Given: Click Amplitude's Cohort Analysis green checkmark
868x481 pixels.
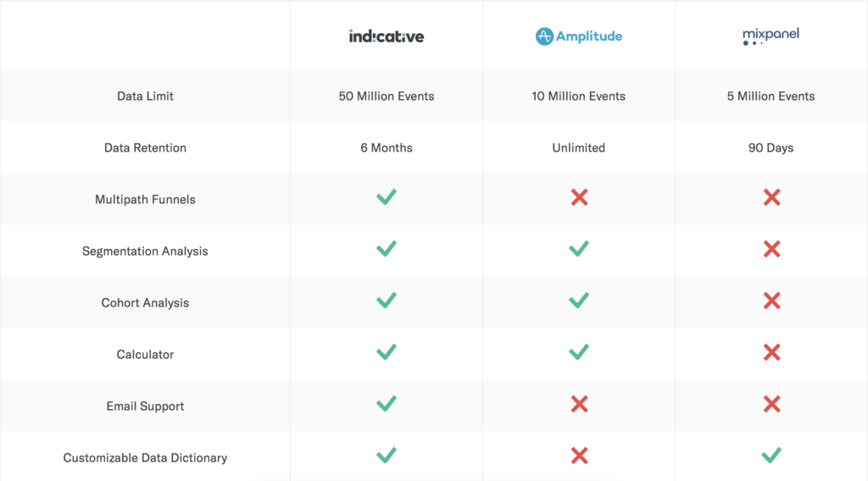Looking at the screenshot, I should point(578,301).
